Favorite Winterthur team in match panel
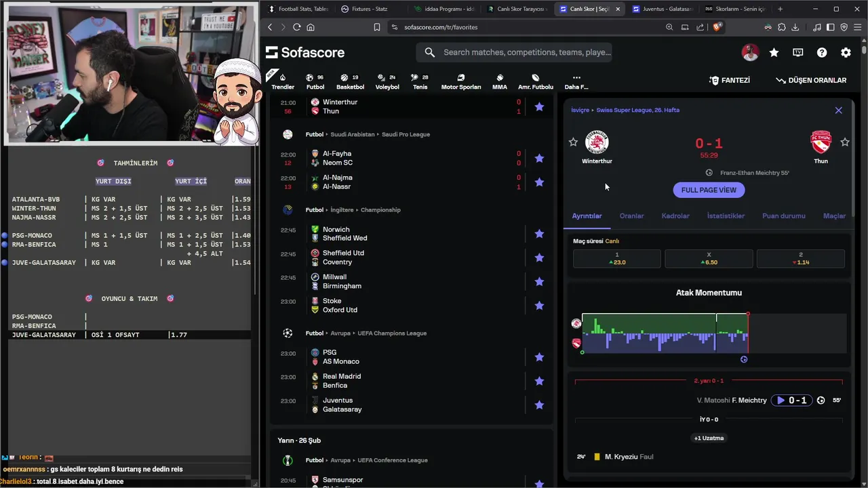Image resolution: width=868 pixels, height=488 pixels. click(x=573, y=142)
